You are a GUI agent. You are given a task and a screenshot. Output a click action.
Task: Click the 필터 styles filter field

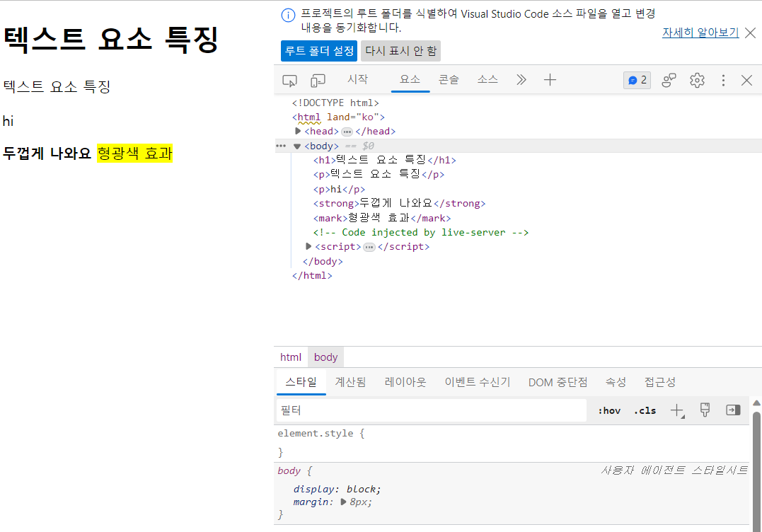click(x=432, y=410)
